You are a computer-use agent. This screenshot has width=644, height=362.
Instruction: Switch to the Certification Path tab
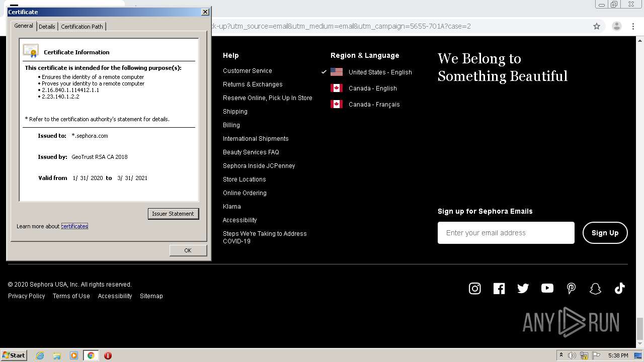pos(82,27)
